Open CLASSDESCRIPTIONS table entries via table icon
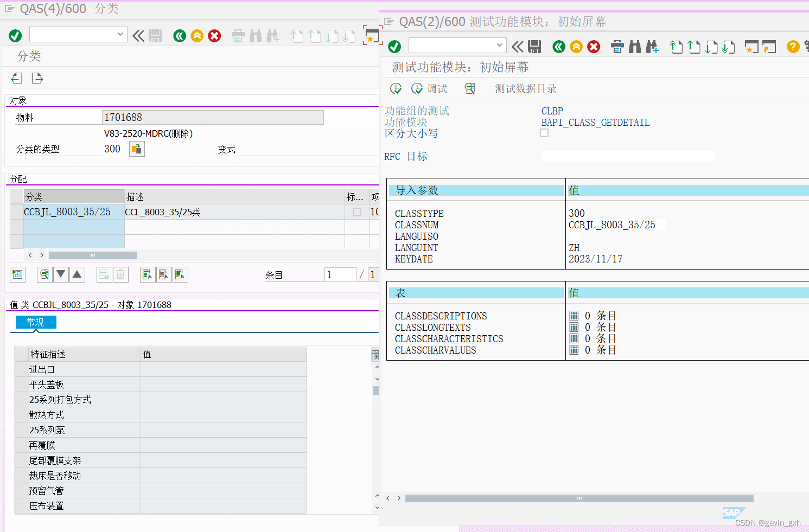 574,315
